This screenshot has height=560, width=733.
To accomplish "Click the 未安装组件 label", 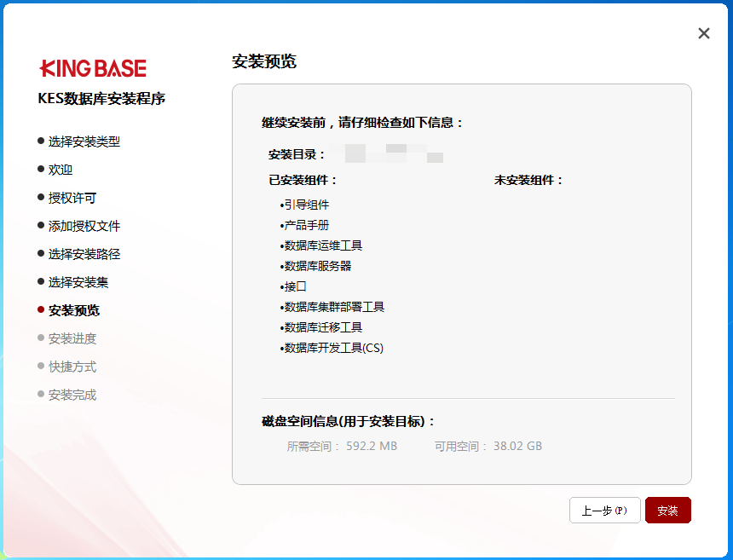I will coord(528,180).
